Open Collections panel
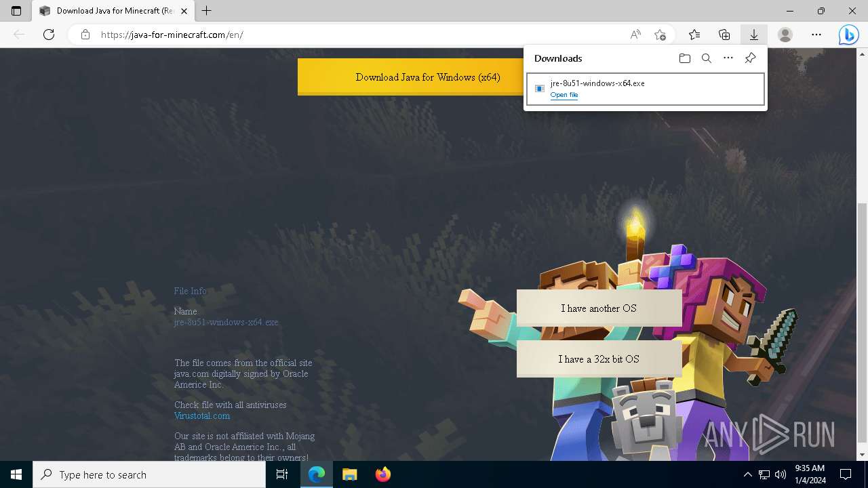 click(x=724, y=35)
